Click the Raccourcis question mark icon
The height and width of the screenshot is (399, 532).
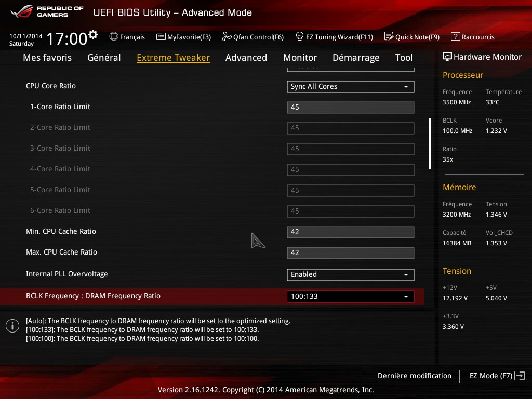click(x=456, y=36)
